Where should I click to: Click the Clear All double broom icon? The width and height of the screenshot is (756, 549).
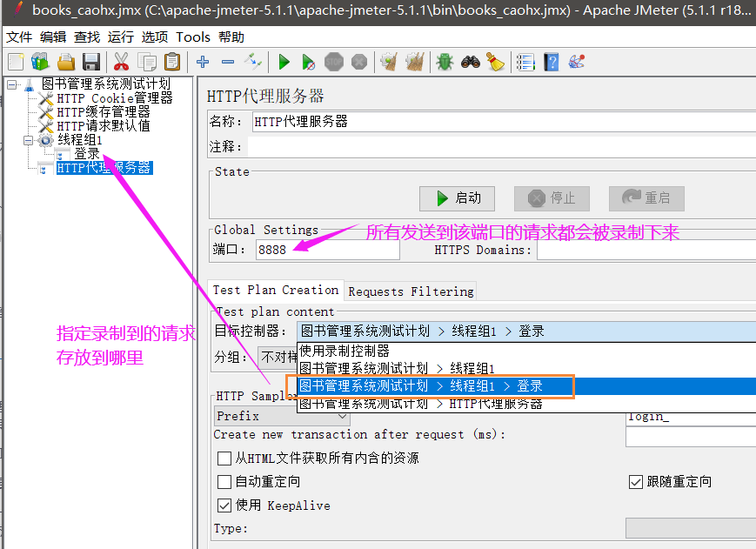[x=415, y=62]
